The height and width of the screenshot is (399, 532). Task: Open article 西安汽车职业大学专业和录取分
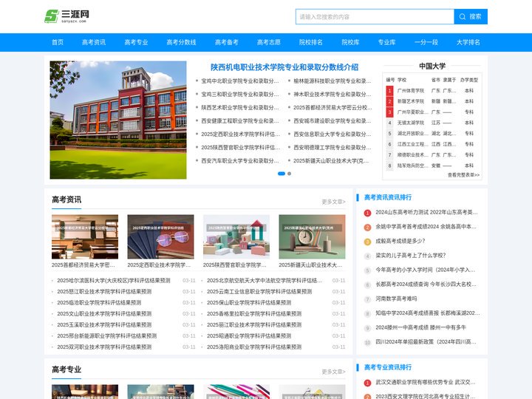tap(240, 161)
